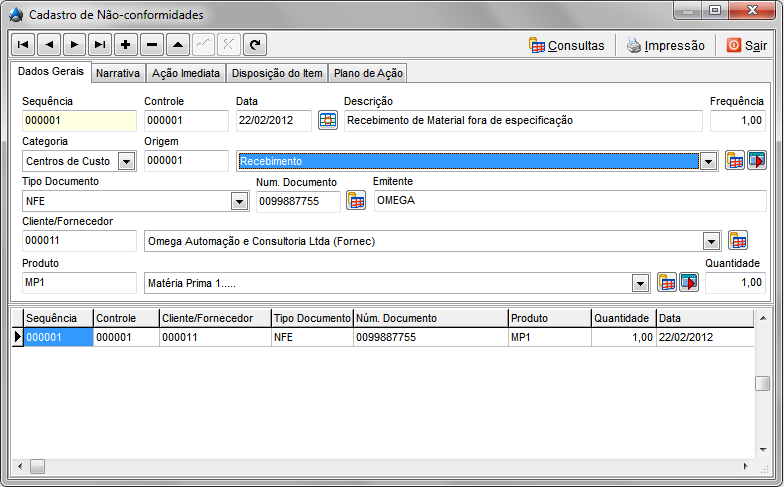
Task: Click the Descrição text field
Action: point(522,121)
